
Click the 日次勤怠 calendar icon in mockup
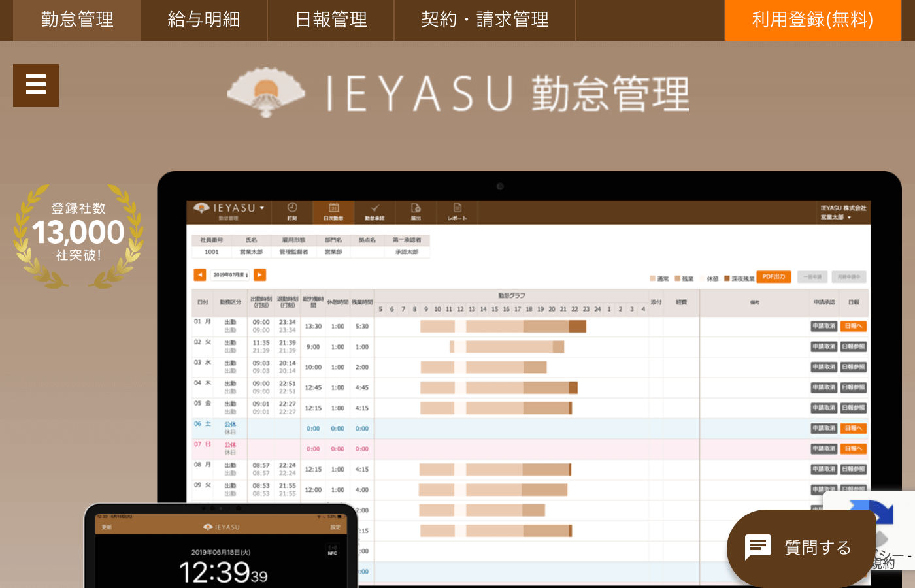(x=333, y=212)
